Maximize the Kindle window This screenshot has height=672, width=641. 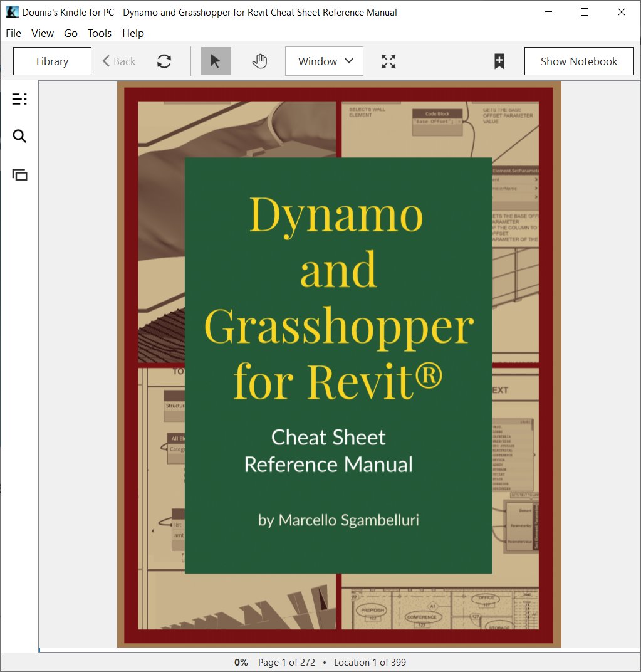pyautogui.click(x=585, y=12)
